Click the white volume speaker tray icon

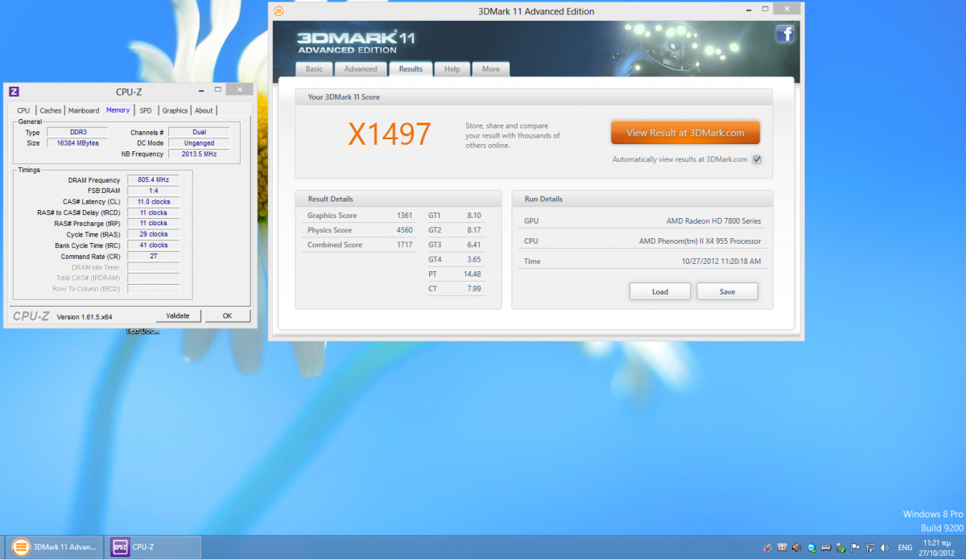884,547
